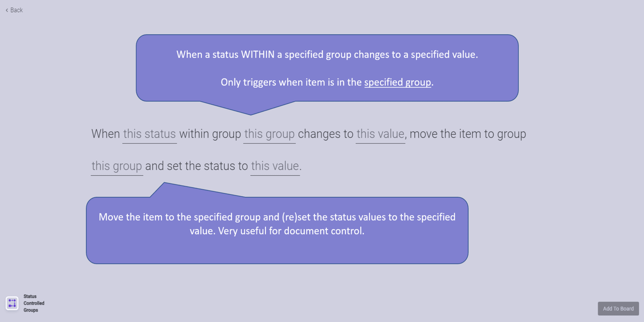Go back using the Back link
Image resolution: width=644 pixels, height=322 pixels.
click(14, 10)
